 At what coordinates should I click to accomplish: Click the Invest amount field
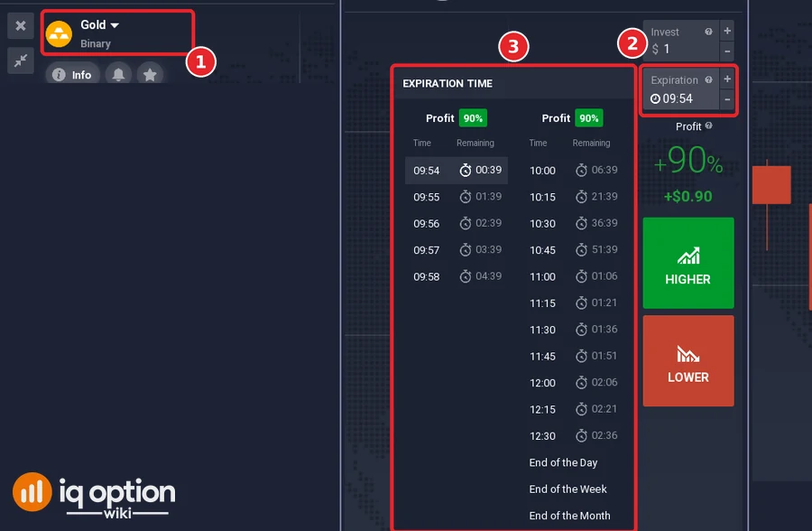tap(681, 41)
